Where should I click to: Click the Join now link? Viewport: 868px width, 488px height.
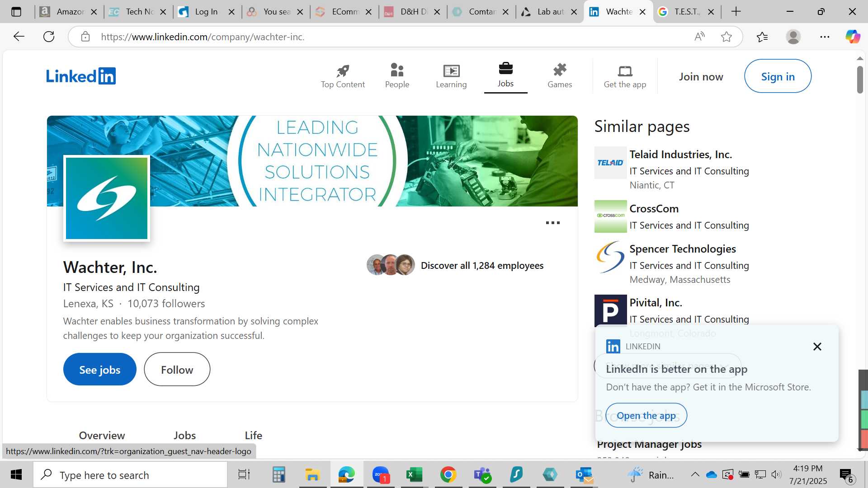point(701,77)
